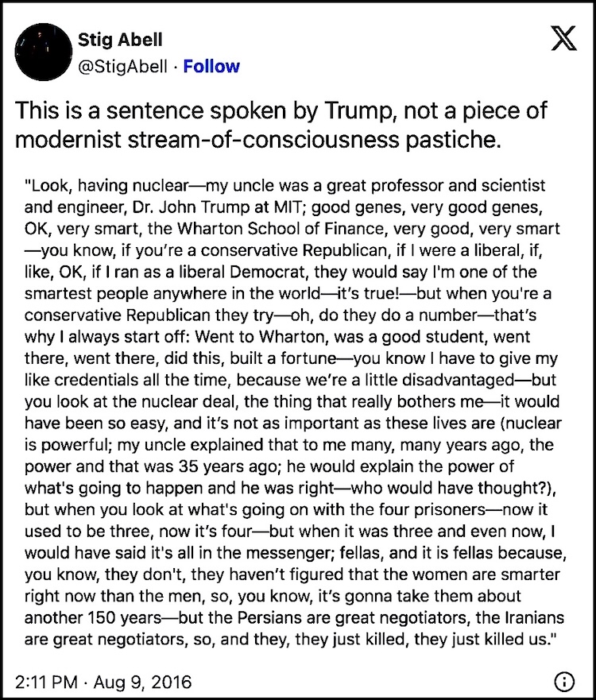Screen dimensions: 596x700
Task: Open the Stig Abell display name
Action: [x=123, y=41]
